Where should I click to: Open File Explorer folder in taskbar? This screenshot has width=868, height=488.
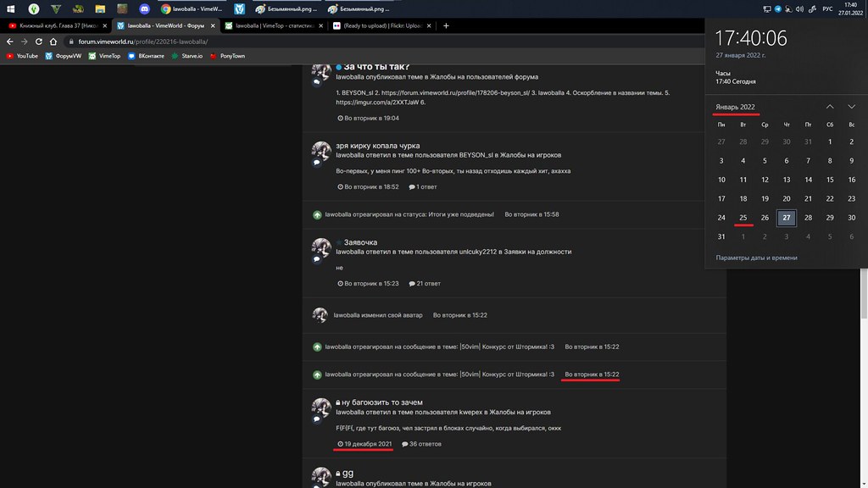coord(99,8)
